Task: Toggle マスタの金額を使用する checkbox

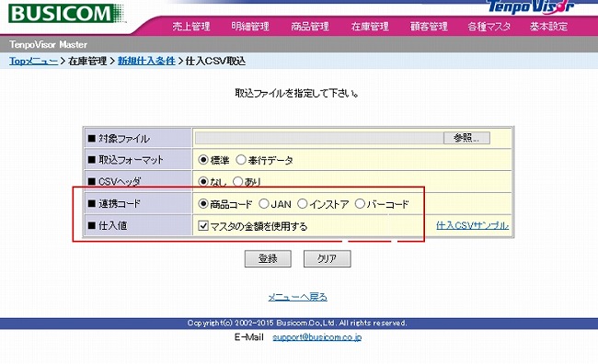Action: (x=203, y=226)
